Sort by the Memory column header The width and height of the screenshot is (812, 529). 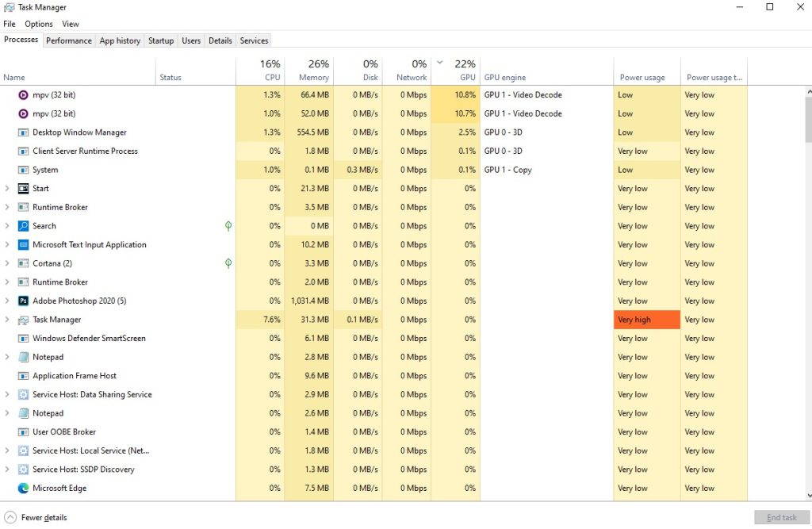pyautogui.click(x=309, y=71)
